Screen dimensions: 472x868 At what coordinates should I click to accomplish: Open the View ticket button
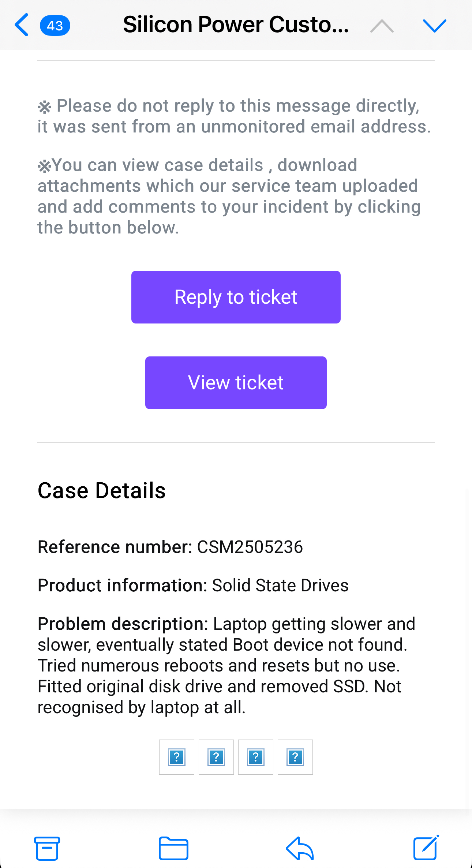[236, 383]
